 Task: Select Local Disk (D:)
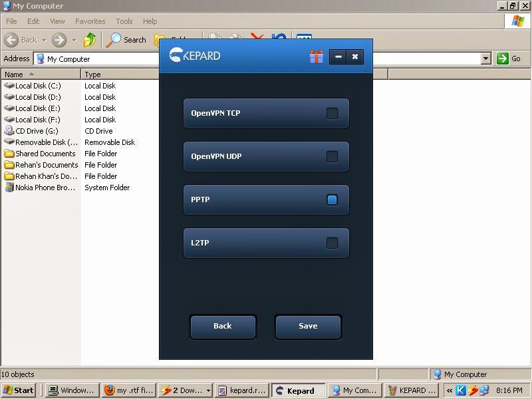[33, 97]
